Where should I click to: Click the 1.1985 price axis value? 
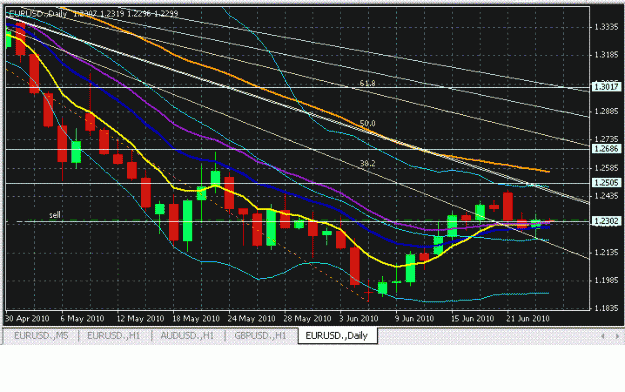click(x=606, y=280)
